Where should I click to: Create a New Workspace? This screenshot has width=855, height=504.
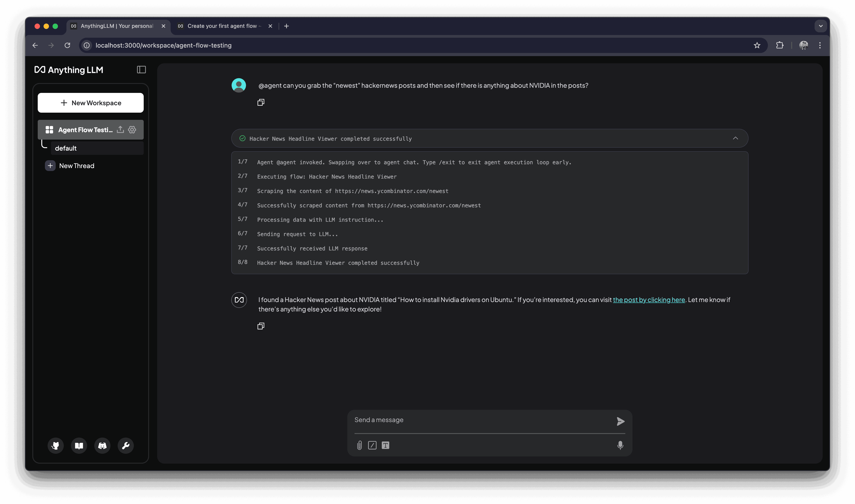(x=90, y=103)
